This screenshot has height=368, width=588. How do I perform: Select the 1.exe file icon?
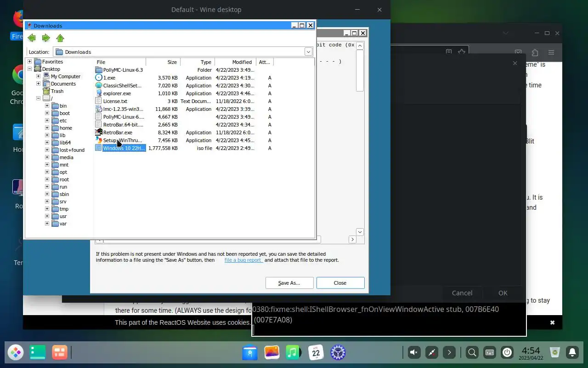coord(99,78)
